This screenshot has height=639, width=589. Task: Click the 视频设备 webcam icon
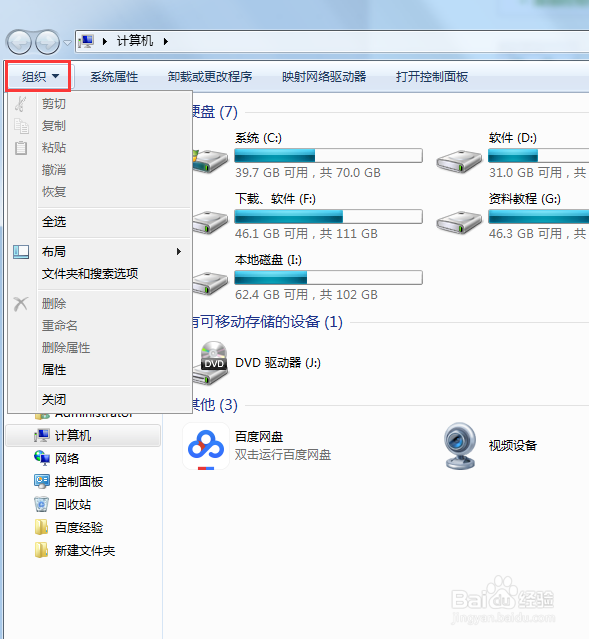(460, 446)
